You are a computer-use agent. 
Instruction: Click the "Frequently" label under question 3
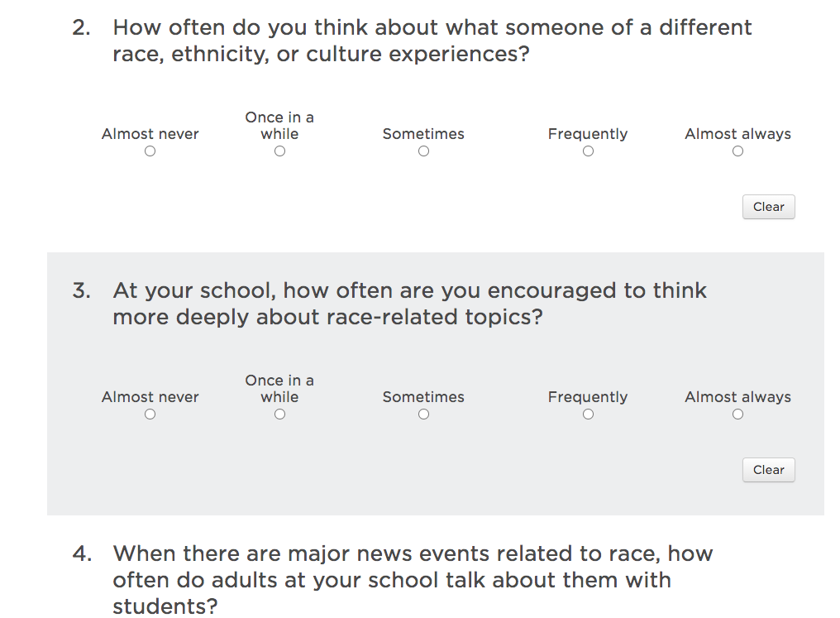(x=588, y=397)
